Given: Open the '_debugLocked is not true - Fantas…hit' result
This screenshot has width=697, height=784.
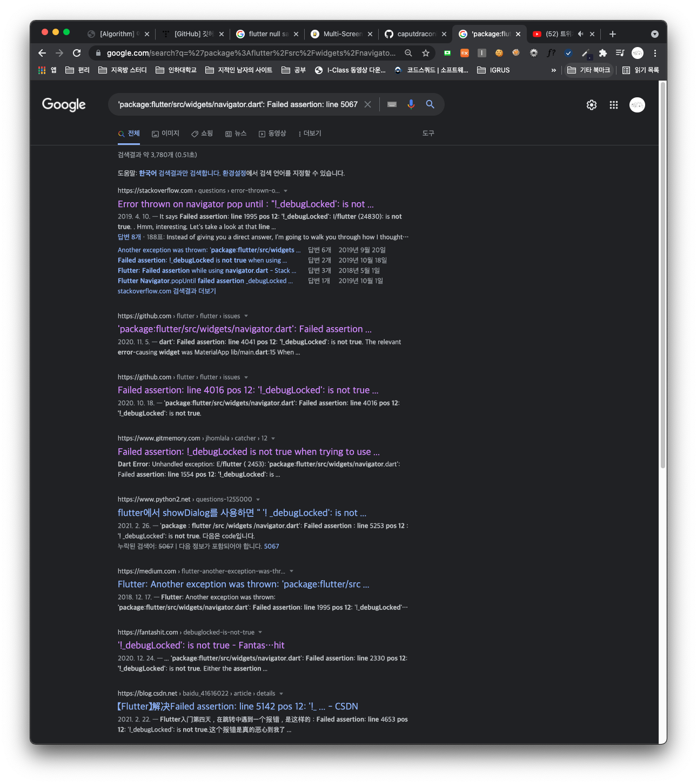Looking at the screenshot, I should 201,646.
